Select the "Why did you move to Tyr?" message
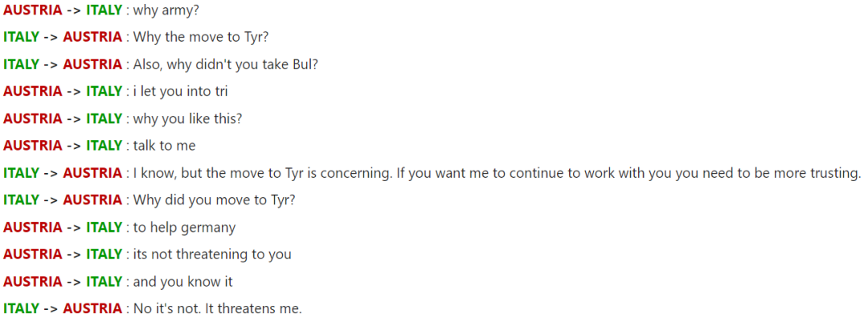 click(214, 200)
